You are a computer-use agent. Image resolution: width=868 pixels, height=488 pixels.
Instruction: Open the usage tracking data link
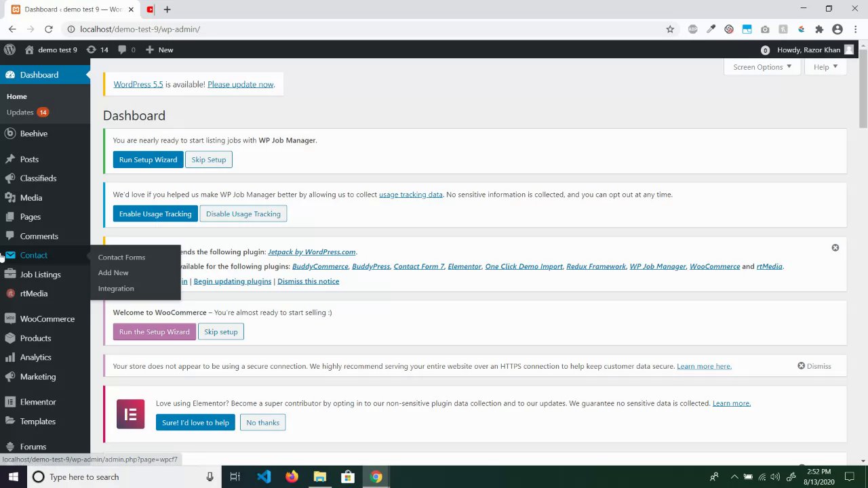[410, 195]
